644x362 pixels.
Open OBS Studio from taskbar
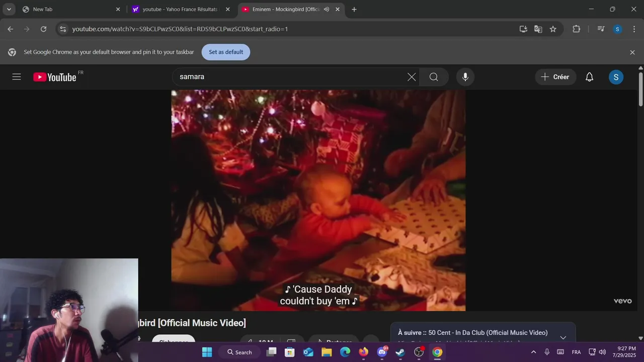(419, 352)
